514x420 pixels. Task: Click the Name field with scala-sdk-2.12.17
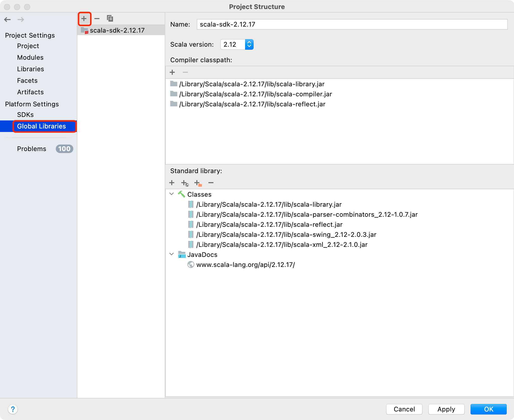tap(352, 24)
